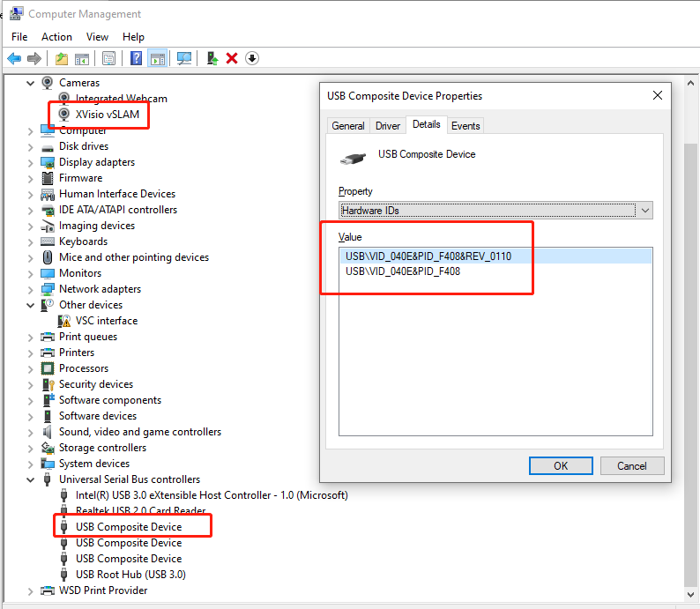Viewport: 700px width, 609px height.
Task: Switch to the Events tab
Action: pos(465,126)
